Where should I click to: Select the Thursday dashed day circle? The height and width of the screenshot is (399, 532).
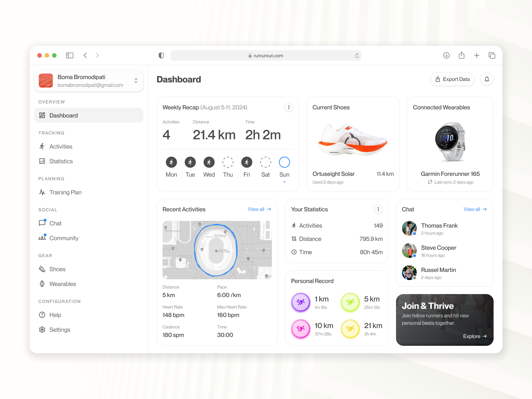pos(228,162)
